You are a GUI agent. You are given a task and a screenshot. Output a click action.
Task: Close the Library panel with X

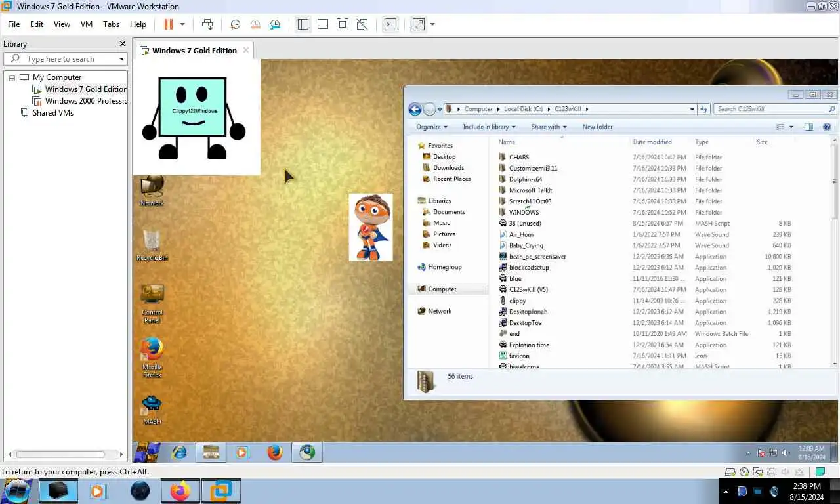(122, 44)
